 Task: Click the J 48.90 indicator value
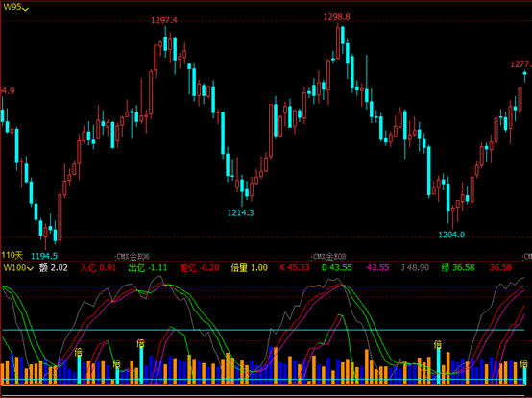[x=415, y=268]
